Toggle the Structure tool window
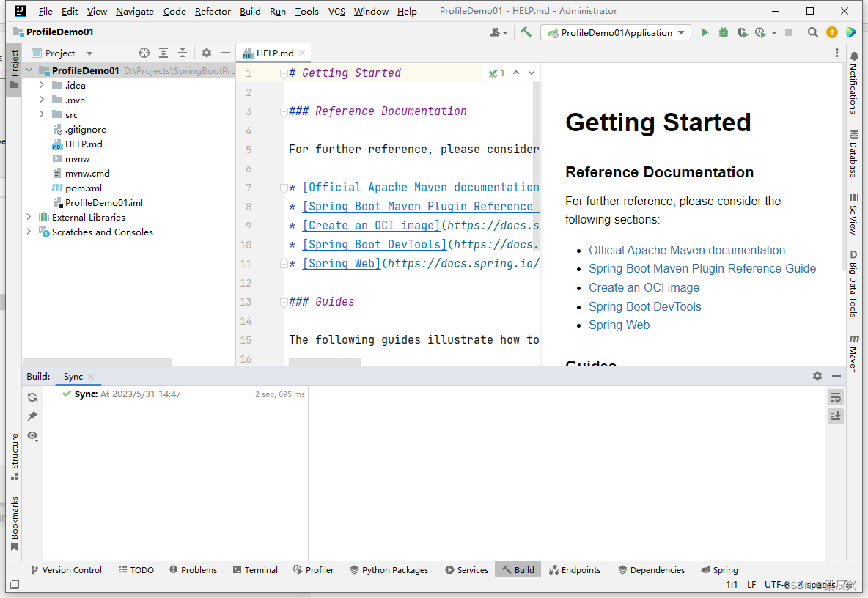 (x=15, y=457)
